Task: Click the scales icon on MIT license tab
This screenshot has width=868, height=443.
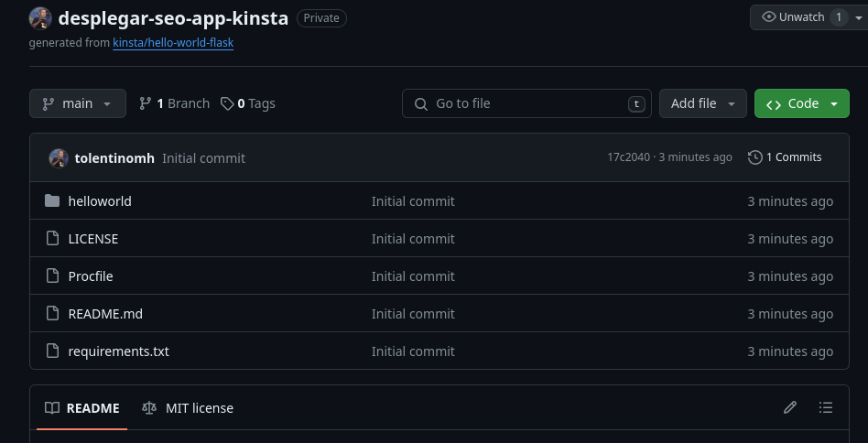Action: coord(149,408)
